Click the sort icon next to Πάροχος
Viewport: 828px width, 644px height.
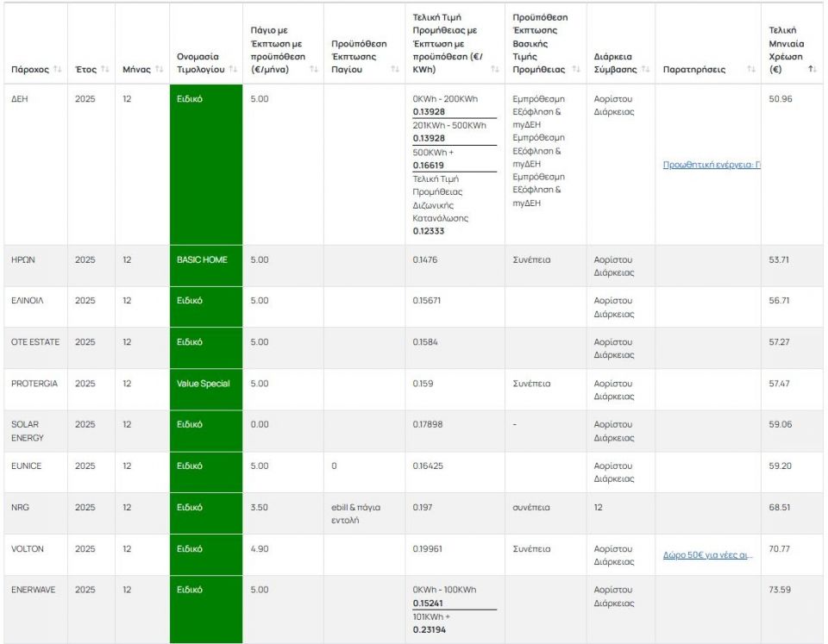click(x=58, y=69)
